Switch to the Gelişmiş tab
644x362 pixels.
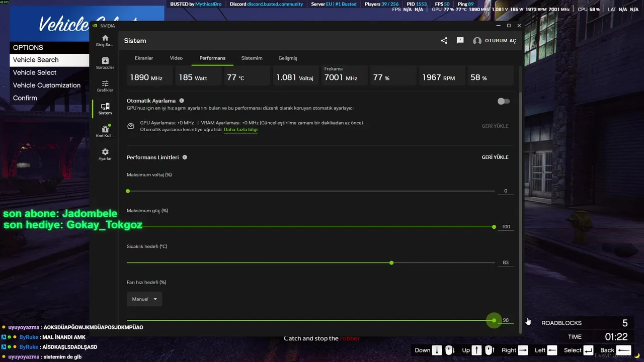point(288,58)
